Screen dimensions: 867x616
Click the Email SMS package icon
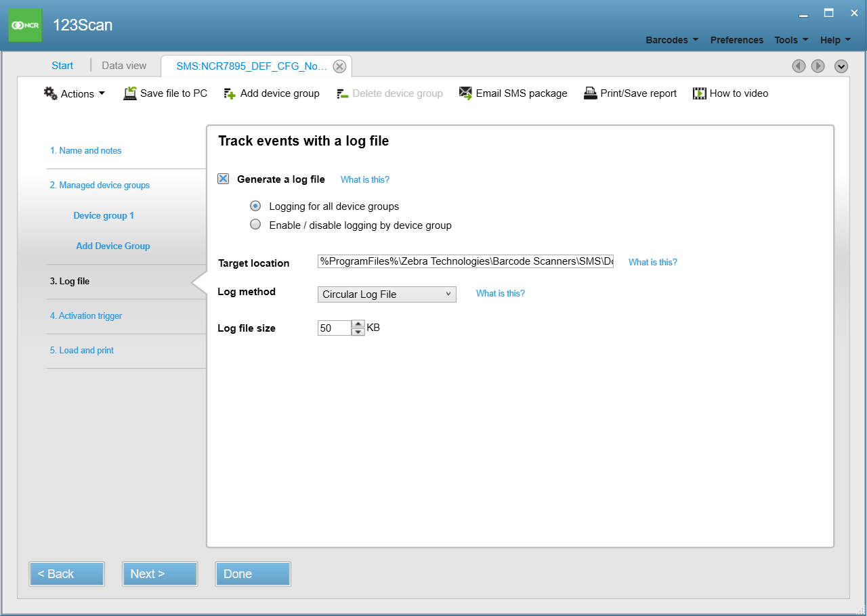click(465, 93)
